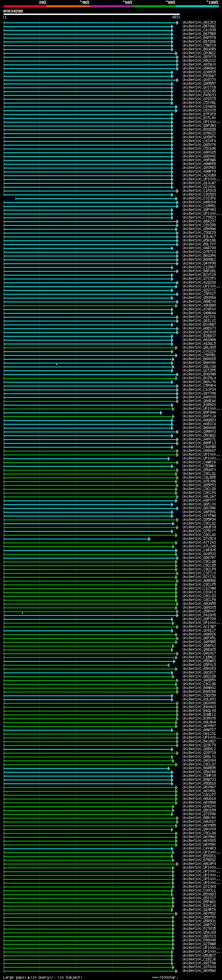
Task: Click the UniRef100_C1FDX9 label
Action: (x=199, y=191)
